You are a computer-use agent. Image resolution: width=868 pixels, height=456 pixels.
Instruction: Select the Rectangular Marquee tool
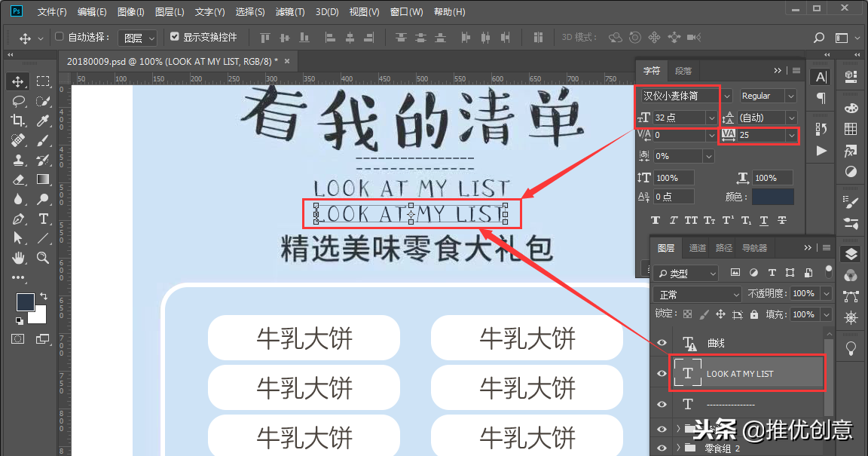point(43,81)
